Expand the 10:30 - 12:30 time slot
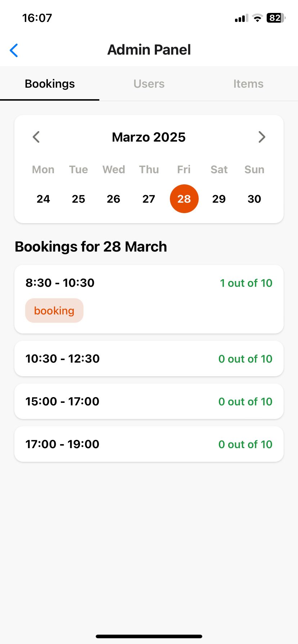Viewport: 298px width, 644px height. coord(149,359)
